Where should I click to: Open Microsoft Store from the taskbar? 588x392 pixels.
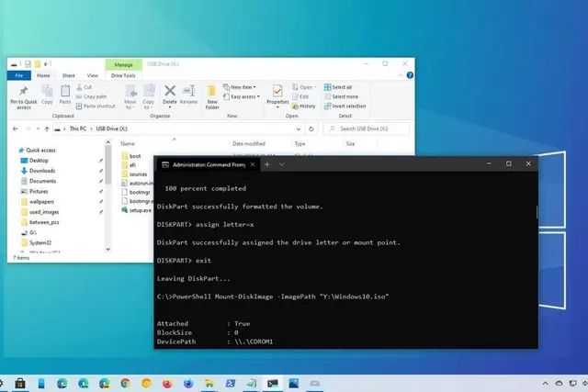20,383
